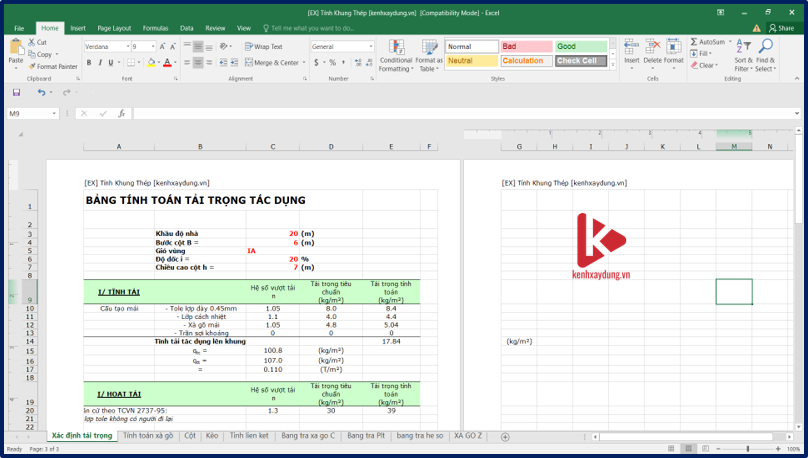This screenshot has width=808, height=458.
Task: Click the Insert Function fx icon
Action: point(122,114)
